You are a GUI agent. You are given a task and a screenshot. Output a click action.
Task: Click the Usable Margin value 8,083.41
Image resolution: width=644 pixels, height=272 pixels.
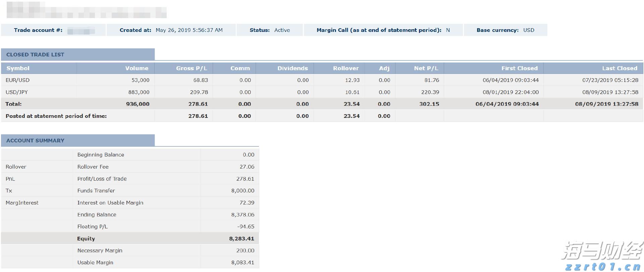pos(243,263)
